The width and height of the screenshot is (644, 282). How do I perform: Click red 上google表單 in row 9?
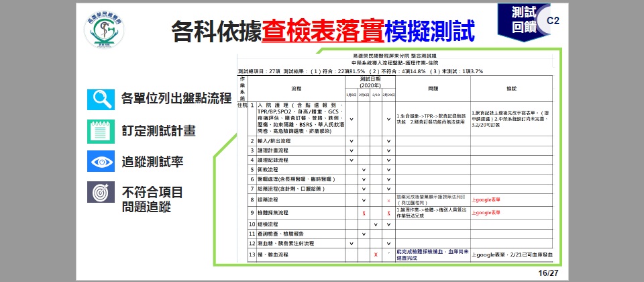(486, 213)
